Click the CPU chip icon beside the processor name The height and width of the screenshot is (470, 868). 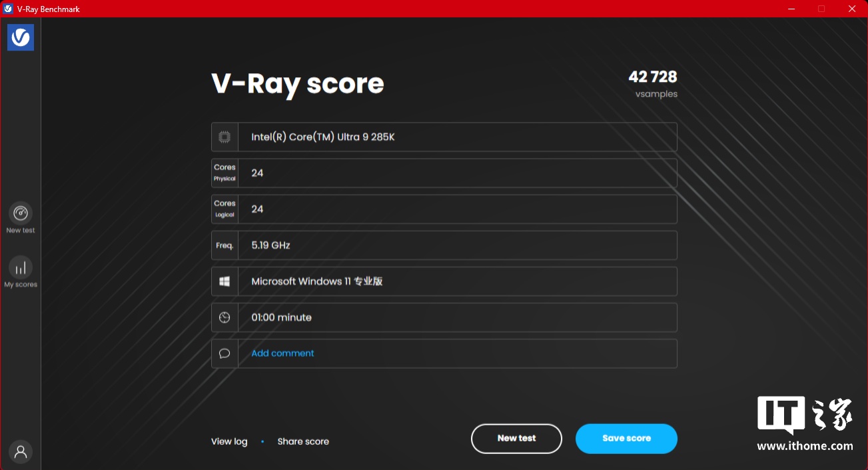[x=224, y=137]
